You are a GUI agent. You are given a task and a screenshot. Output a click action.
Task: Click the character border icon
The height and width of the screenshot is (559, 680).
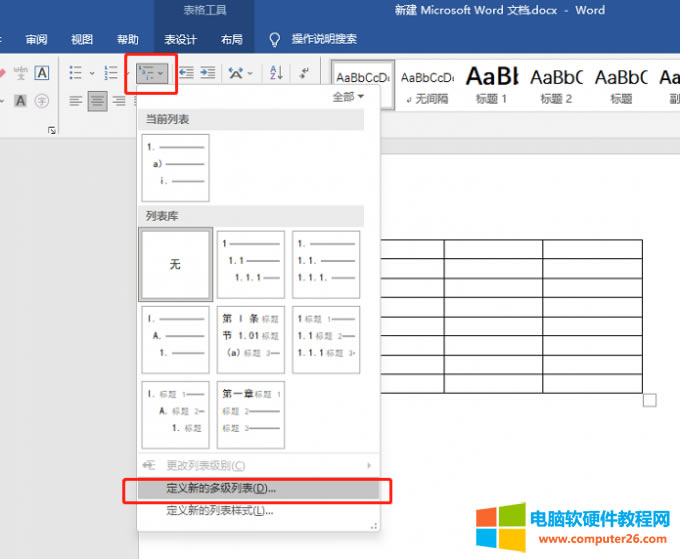(x=42, y=73)
